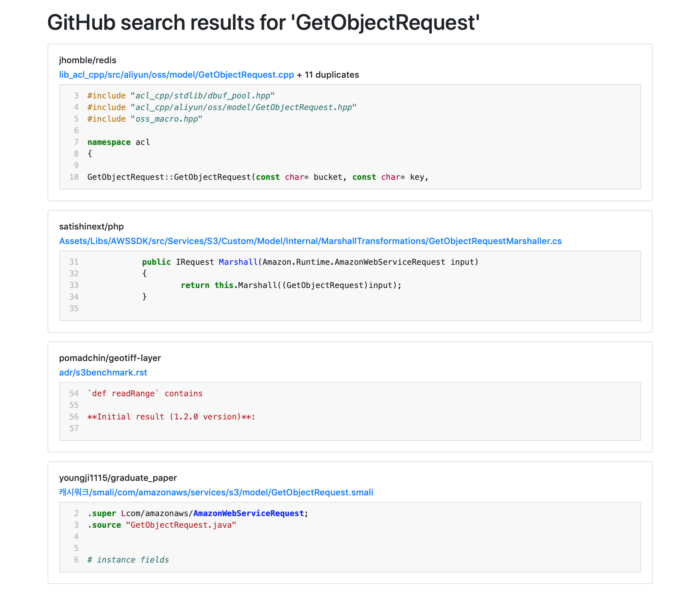Click line number 31 in Marshaller snippet
700x592 pixels.
click(x=74, y=262)
